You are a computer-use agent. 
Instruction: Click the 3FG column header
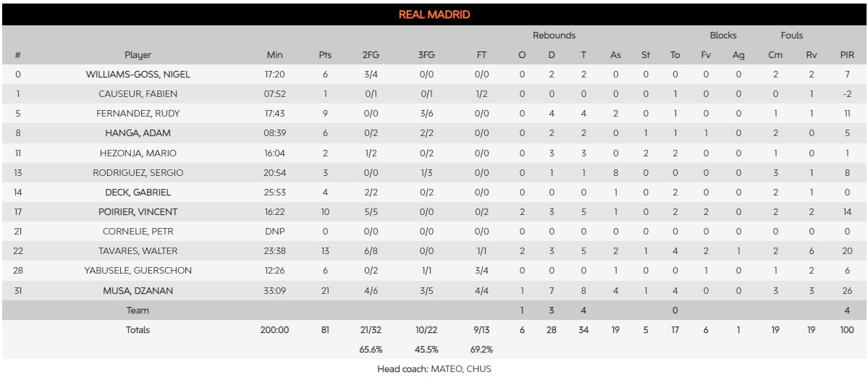(x=428, y=55)
